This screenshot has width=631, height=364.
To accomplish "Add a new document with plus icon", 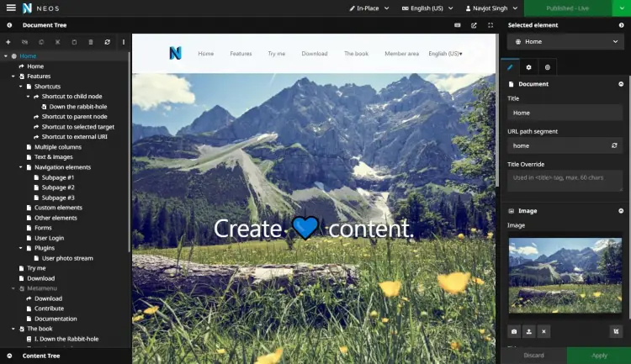I will tap(8, 42).
